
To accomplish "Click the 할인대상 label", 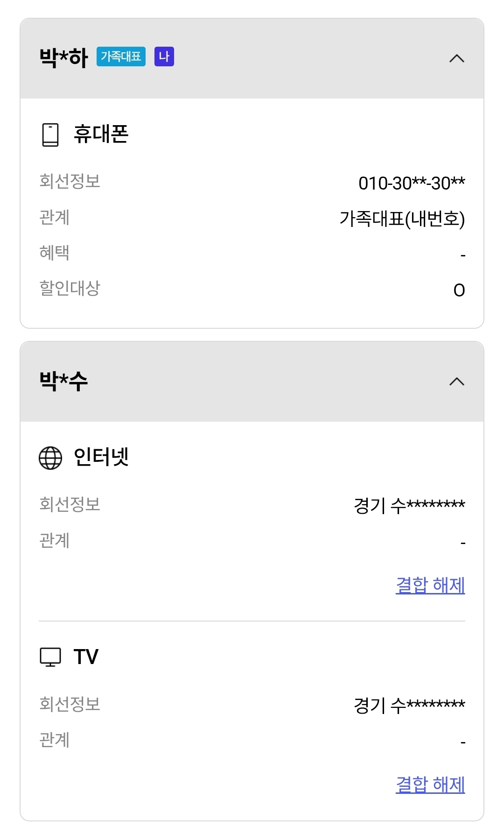I will (x=70, y=288).
